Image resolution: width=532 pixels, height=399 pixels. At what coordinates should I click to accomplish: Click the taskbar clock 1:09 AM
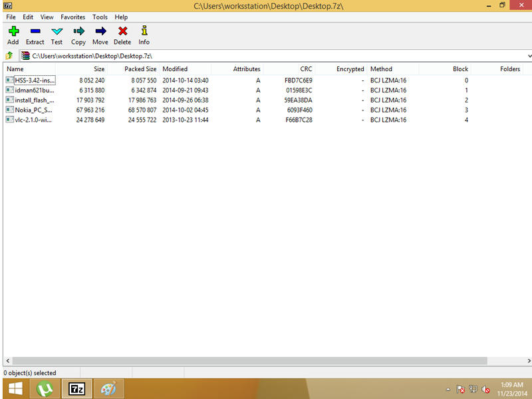tap(511, 385)
